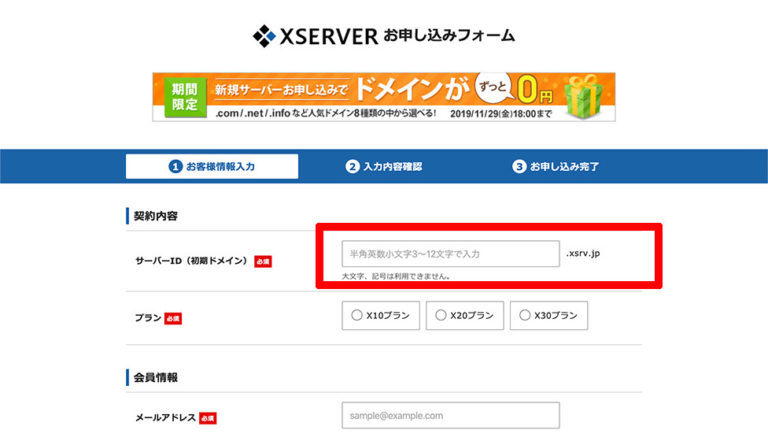Select step 1 お客様情報入力 tab

[x=212, y=166]
